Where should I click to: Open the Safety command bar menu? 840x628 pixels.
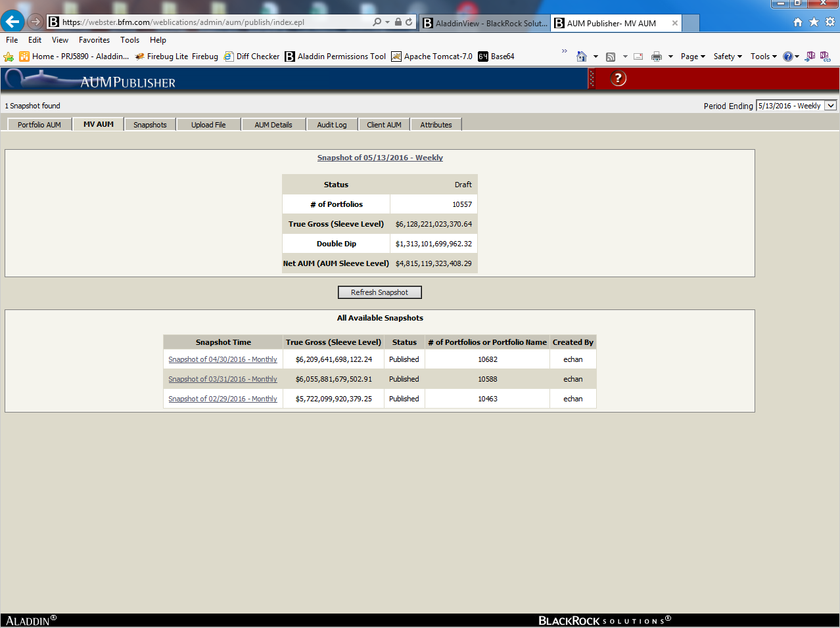(x=728, y=56)
